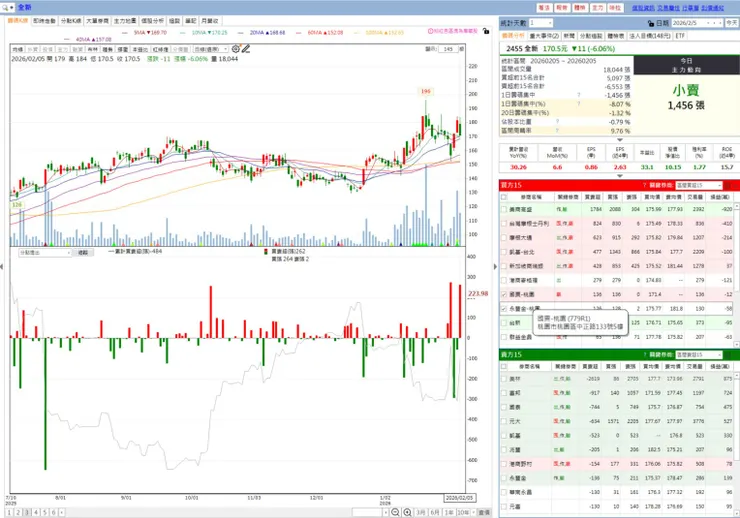Open the dropdown beside page number 6

pyautogui.click(x=62, y=512)
